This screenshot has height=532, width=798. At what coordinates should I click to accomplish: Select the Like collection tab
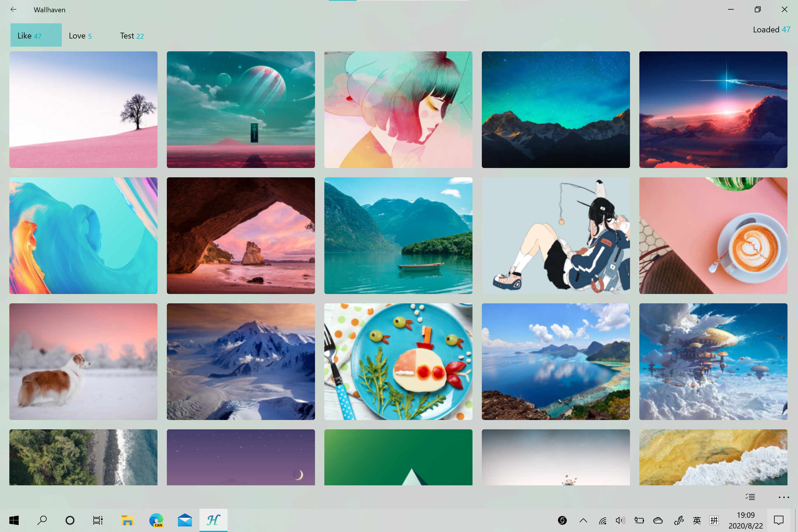36,35
